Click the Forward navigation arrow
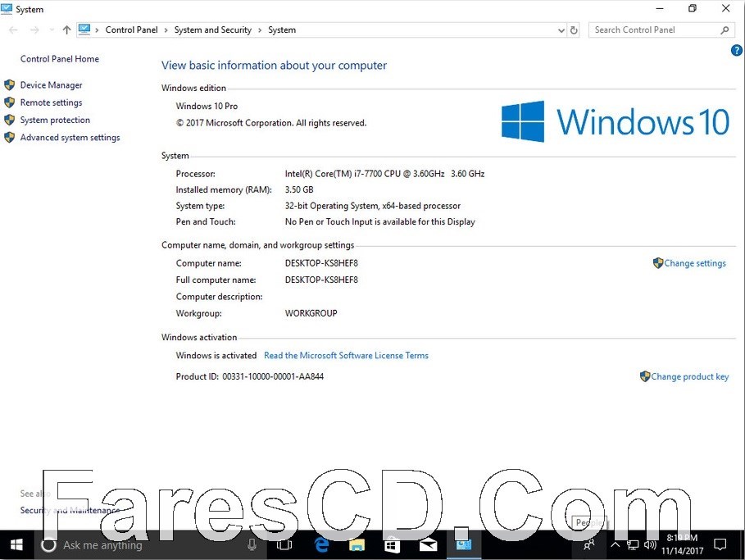Viewport: 745px width, 560px height. pos(34,30)
